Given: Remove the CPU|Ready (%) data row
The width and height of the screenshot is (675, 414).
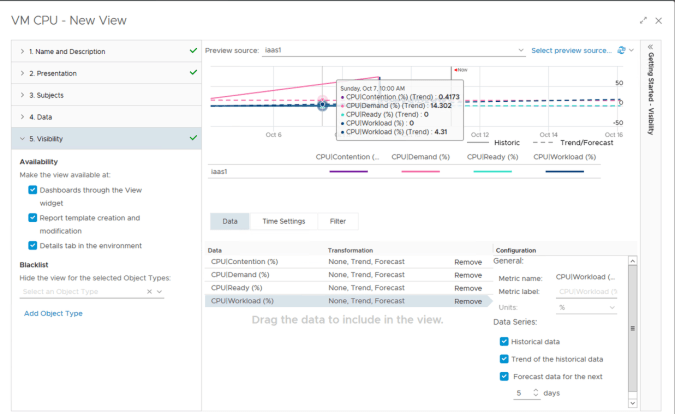Looking at the screenshot, I should (x=467, y=288).
